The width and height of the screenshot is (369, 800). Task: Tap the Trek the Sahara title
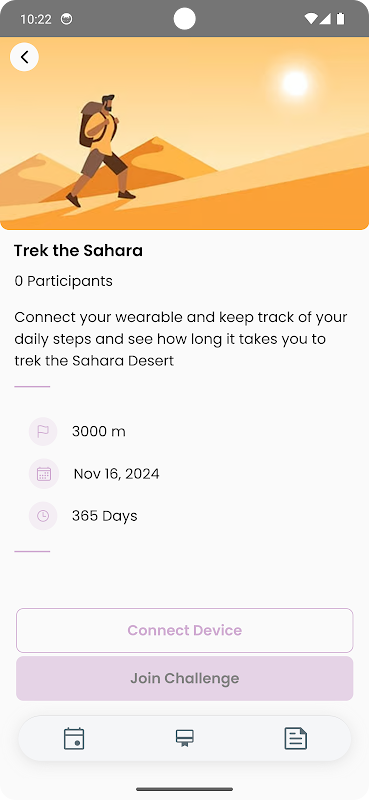(x=78, y=251)
